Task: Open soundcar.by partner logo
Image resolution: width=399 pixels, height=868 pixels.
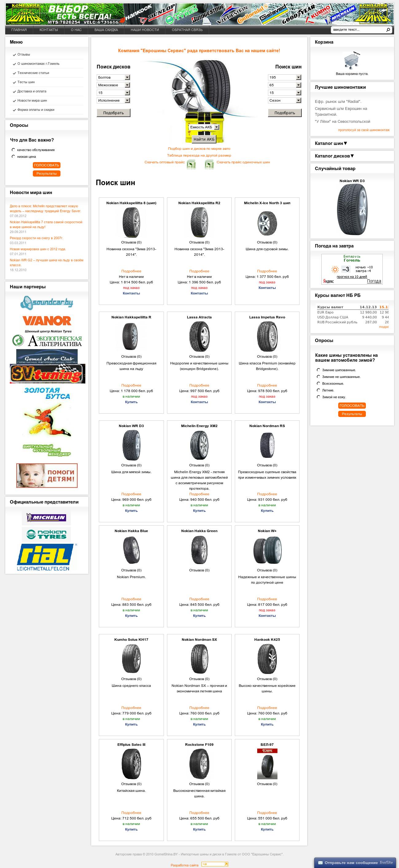Action: 47,302
